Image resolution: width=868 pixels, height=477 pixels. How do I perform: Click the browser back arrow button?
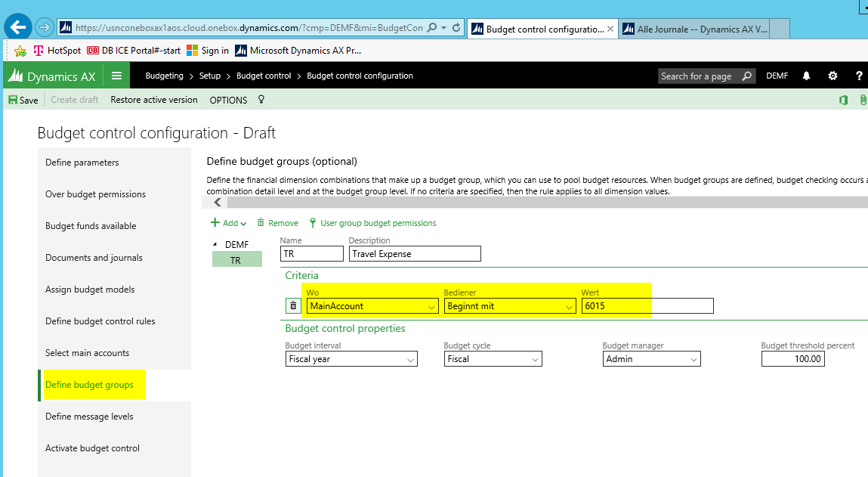(17, 27)
